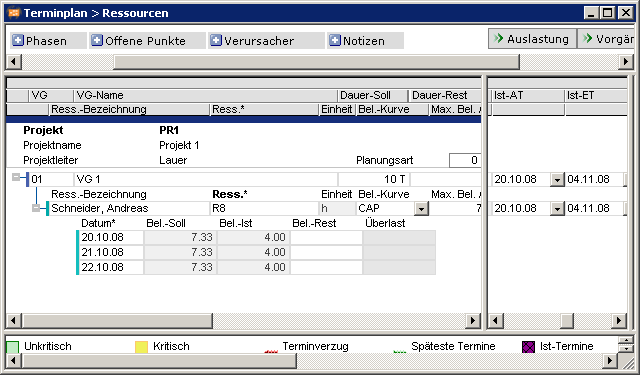
Task: Click the plus icon beside Verursacher
Action: pos(216,40)
